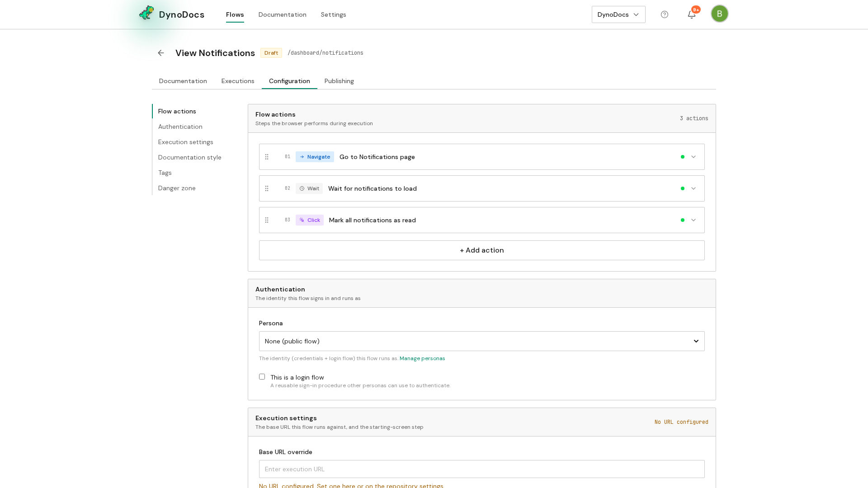868x488 pixels.
Task: Click green status dot on Navigate action
Action: click(683, 157)
